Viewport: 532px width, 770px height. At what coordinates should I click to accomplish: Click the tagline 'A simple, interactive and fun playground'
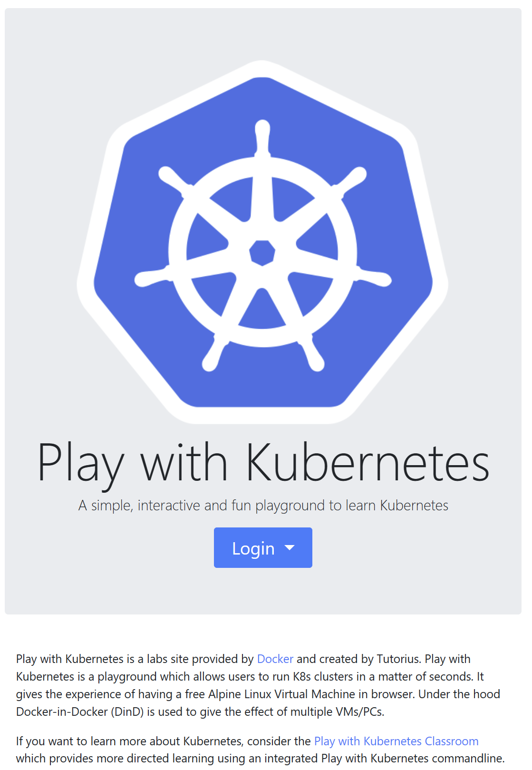[203, 505]
